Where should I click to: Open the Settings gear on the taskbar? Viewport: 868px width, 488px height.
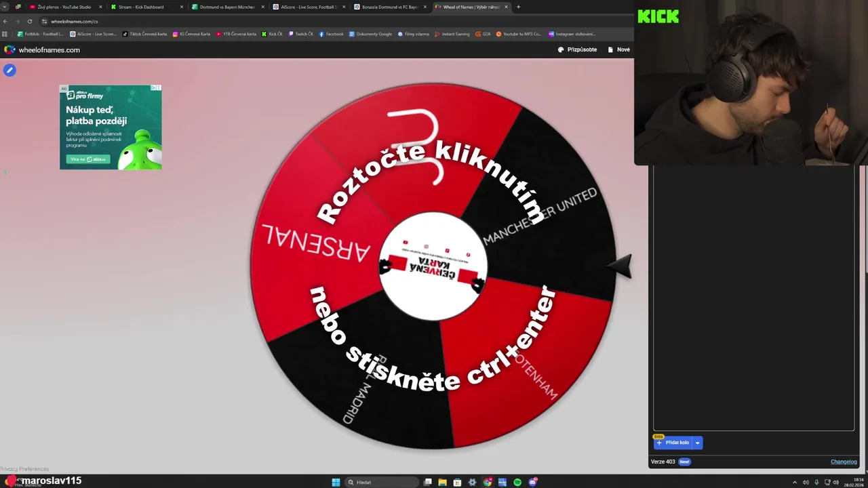(473, 482)
